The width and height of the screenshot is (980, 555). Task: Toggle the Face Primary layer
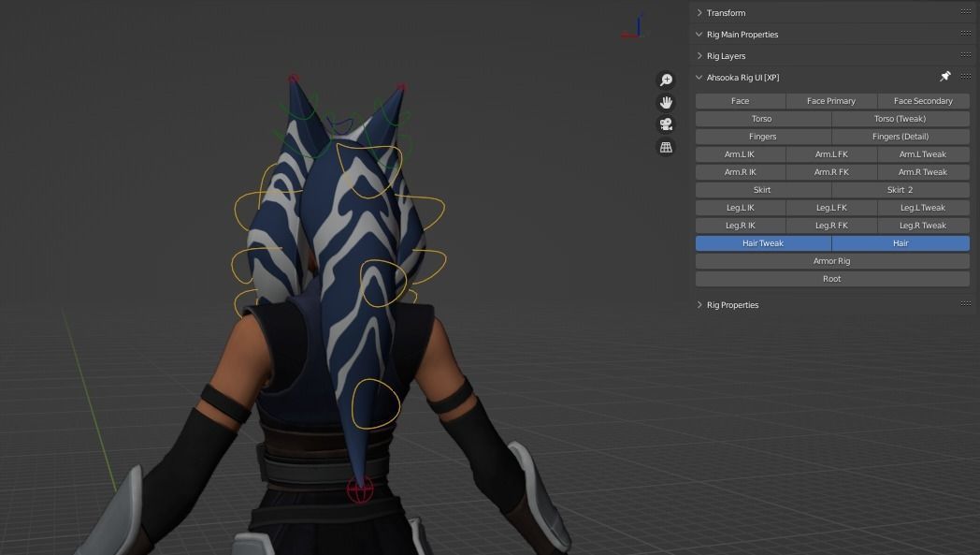(x=831, y=101)
